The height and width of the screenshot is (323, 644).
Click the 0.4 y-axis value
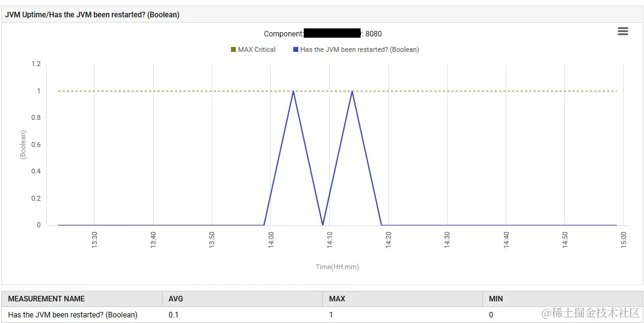(x=36, y=171)
